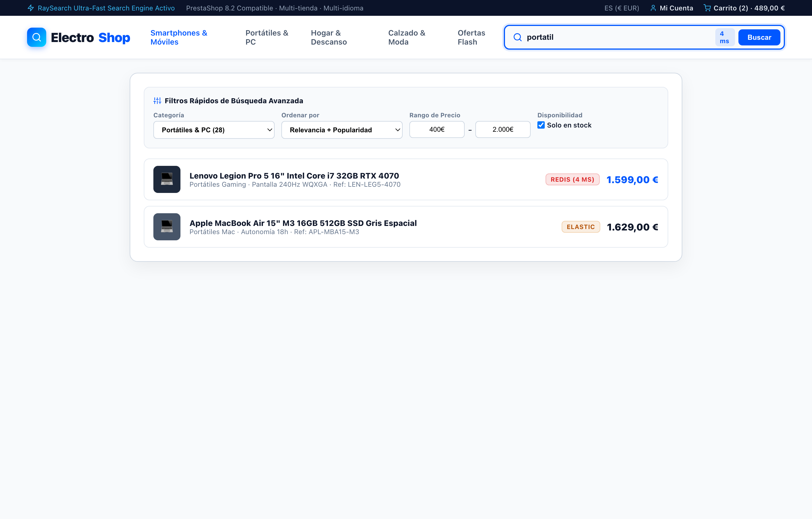Open Hogar & Descanso category
Viewport: 812px width, 519px height.
tap(329, 38)
